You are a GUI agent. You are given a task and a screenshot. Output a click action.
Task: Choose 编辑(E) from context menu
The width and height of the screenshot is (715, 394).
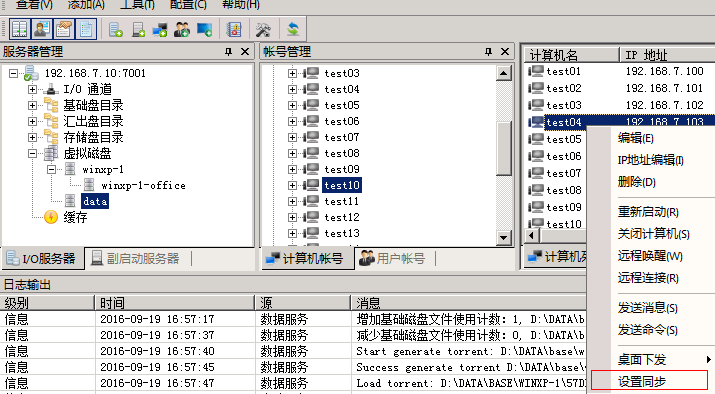[636, 138]
